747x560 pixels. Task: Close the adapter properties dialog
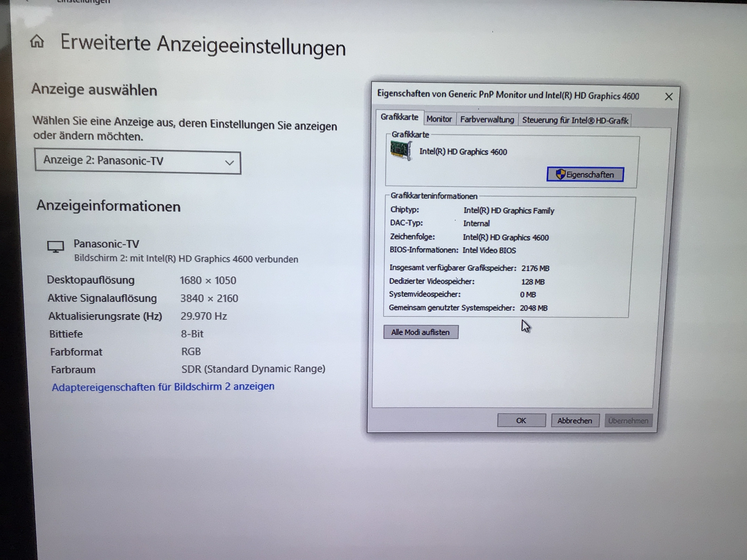[x=668, y=97]
